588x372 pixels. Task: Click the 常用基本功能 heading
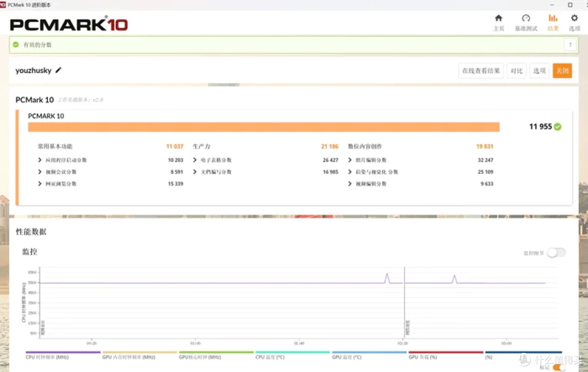tap(55, 147)
